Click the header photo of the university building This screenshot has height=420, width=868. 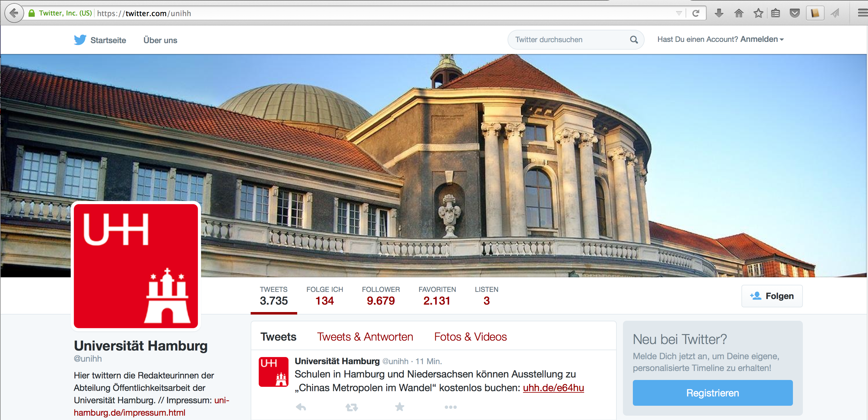(433, 165)
